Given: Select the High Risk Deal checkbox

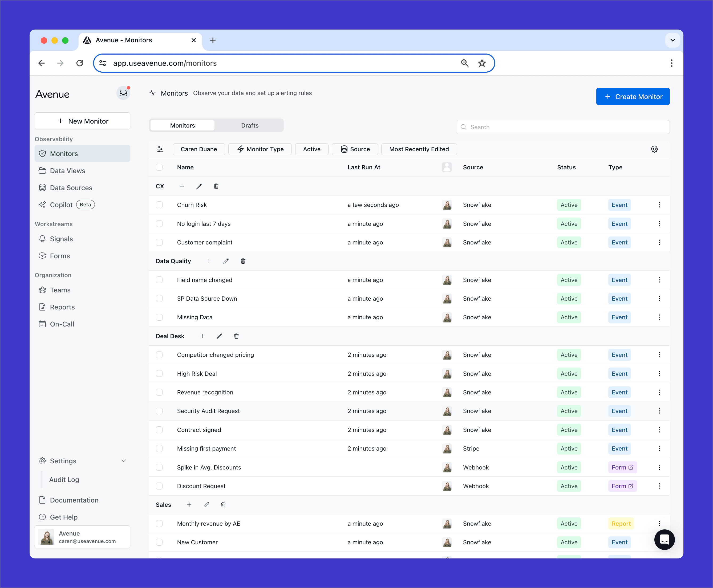Looking at the screenshot, I should pyautogui.click(x=159, y=374).
